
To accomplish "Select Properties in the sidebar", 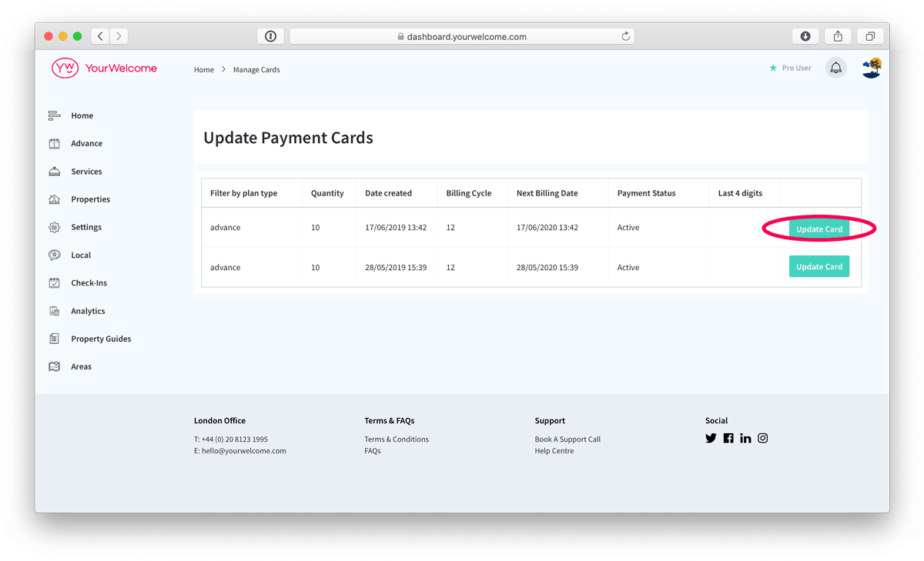I will [91, 199].
